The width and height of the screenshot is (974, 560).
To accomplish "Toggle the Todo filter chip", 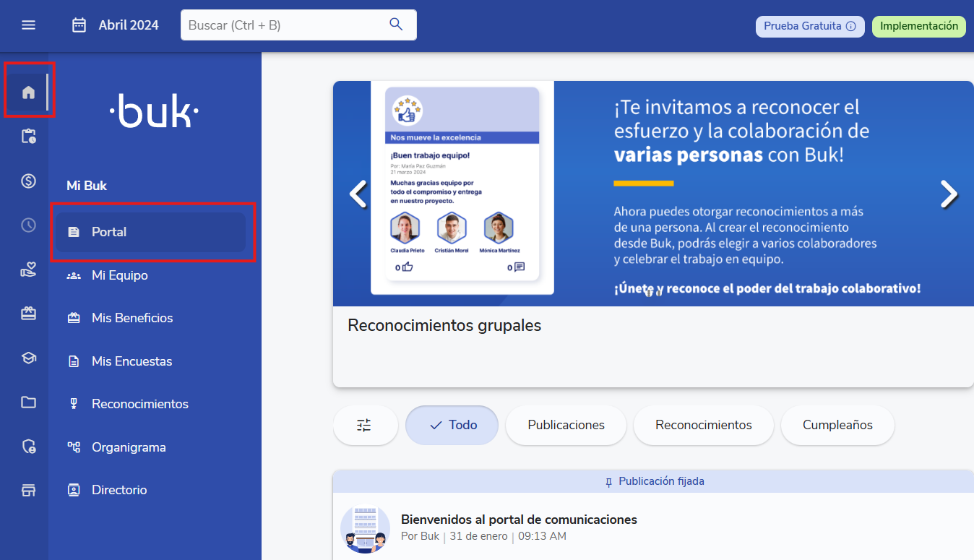I will coord(452,425).
